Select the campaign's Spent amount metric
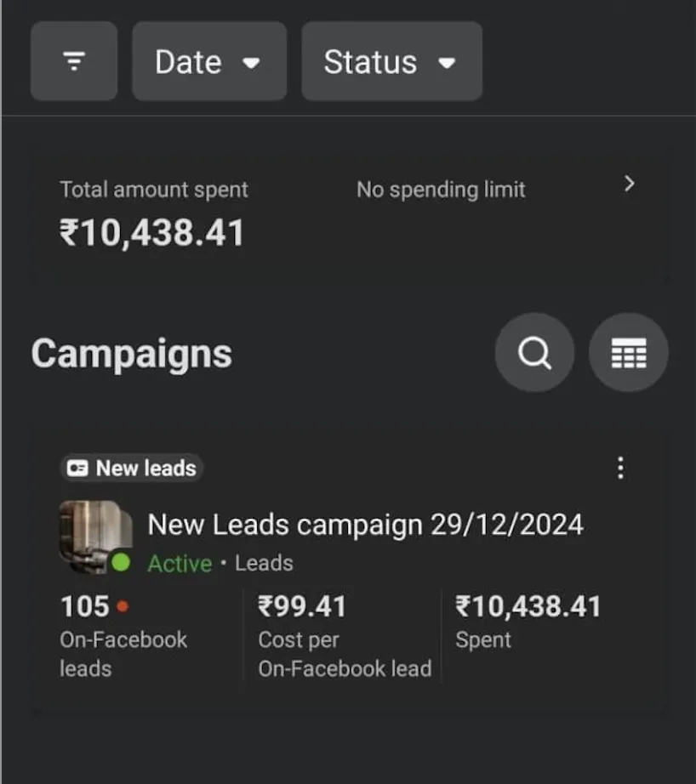The height and width of the screenshot is (784, 696). (528, 606)
